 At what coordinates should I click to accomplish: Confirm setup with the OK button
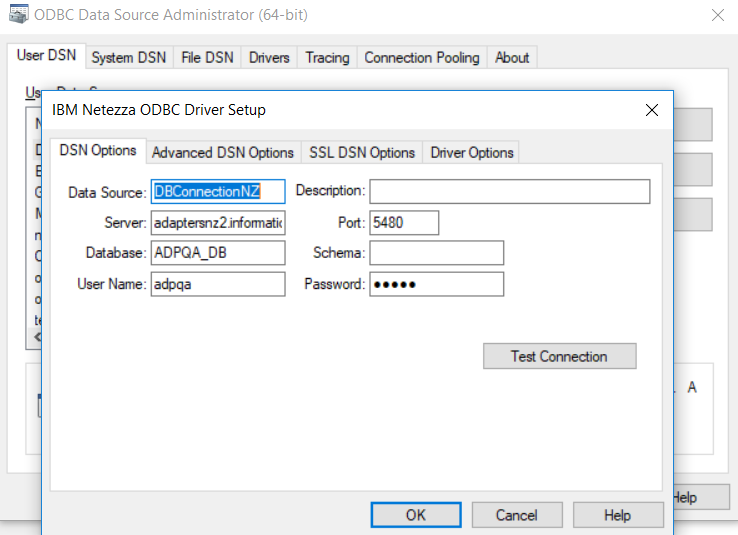coord(416,515)
